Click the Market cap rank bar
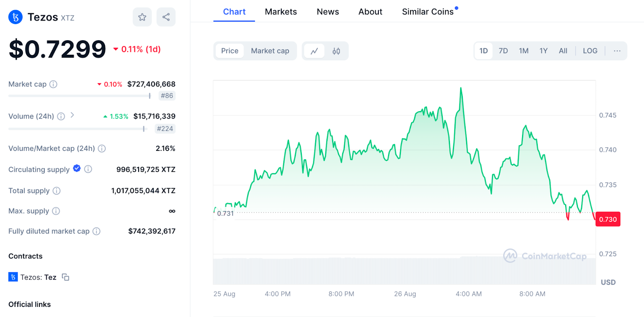The height and width of the screenshot is (317, 644). [x=80, y=96]
